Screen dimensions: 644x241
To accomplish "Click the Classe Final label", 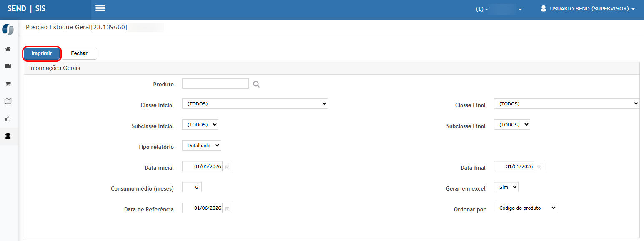I will click(x=470, y=105).
